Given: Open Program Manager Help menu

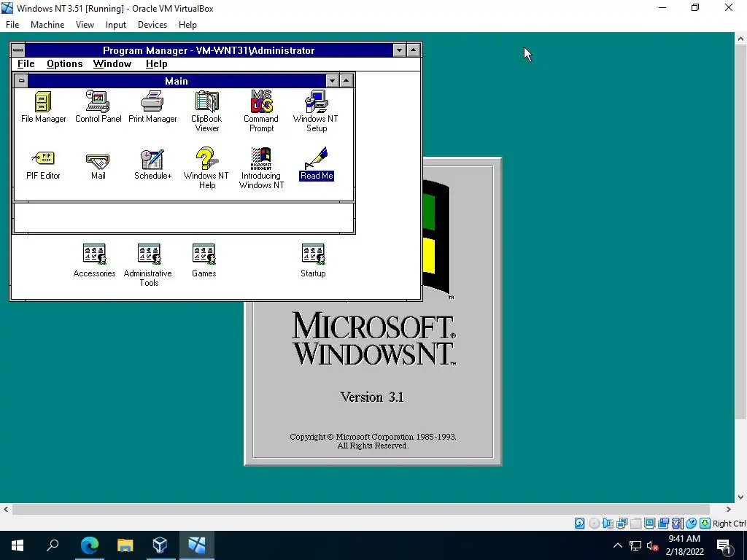Looking at the screenshot, I should [x=156, y=64].
